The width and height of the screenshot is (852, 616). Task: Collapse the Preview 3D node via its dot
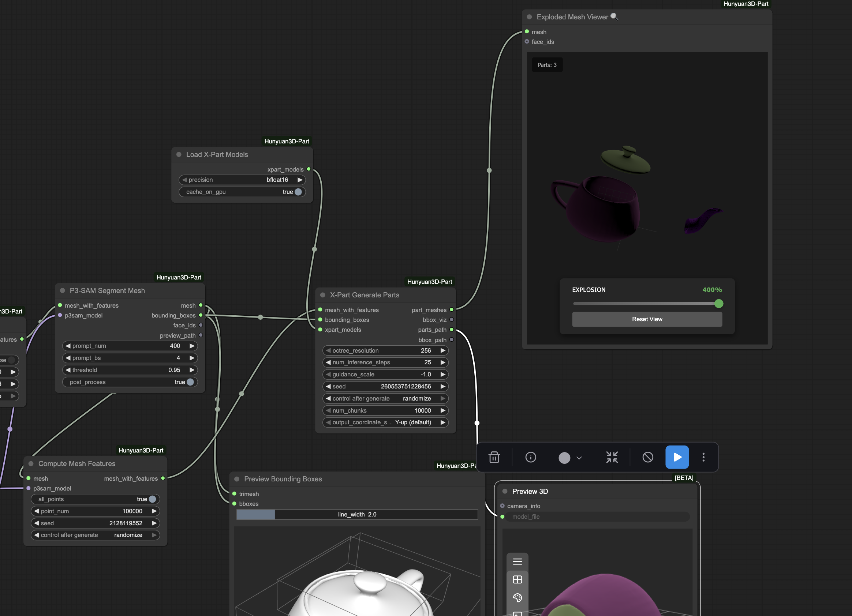505,491
